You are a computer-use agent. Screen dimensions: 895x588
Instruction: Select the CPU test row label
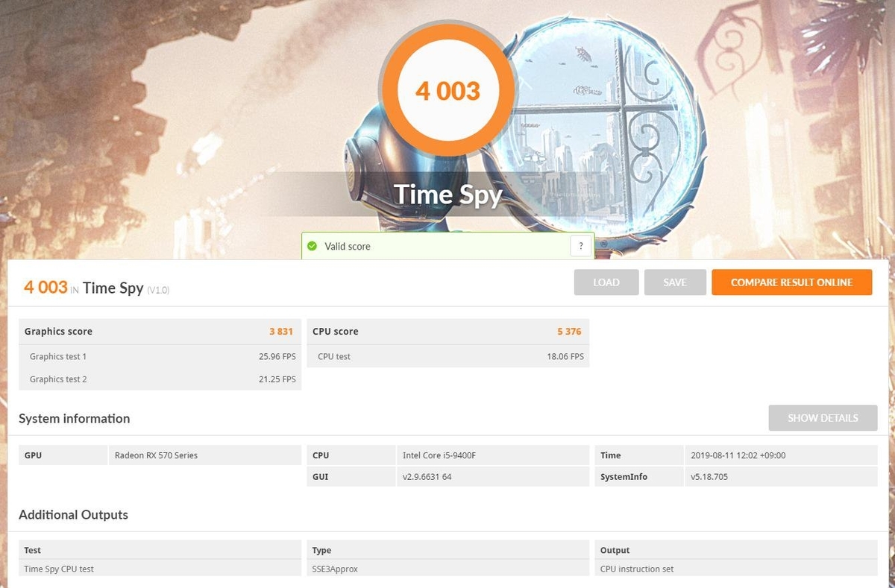pyautogui.click(x=334, y=357)
